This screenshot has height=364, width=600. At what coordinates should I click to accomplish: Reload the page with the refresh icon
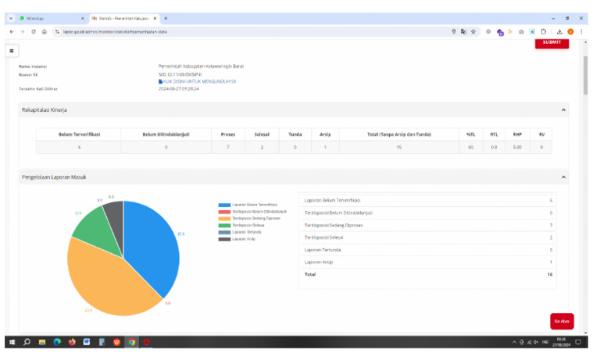click(34, 32)
